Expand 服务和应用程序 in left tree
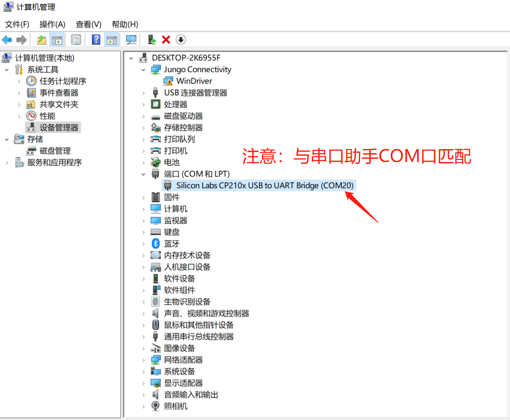The width and height of the screenshot is (510, 420). [7, 163]
